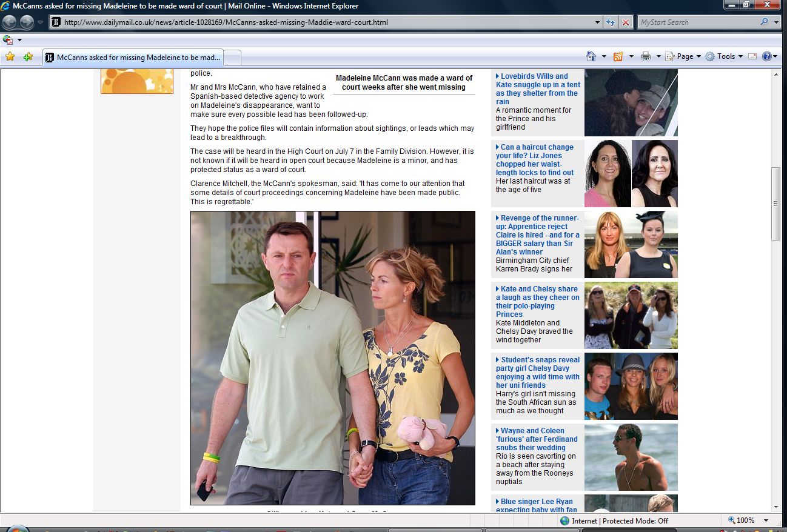Viewport: 787px width, 532px height.
Task: Click the Help question mark icon
Action: click(x=767, y=56)
